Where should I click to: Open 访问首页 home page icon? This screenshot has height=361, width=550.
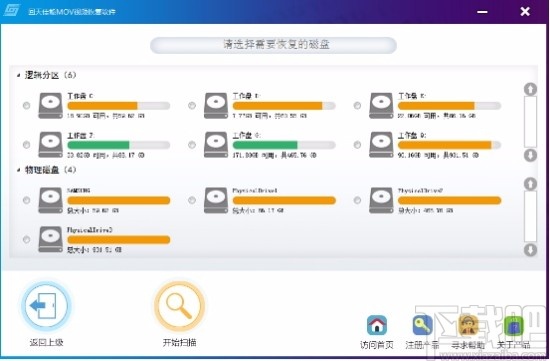[x=377, y=325]
